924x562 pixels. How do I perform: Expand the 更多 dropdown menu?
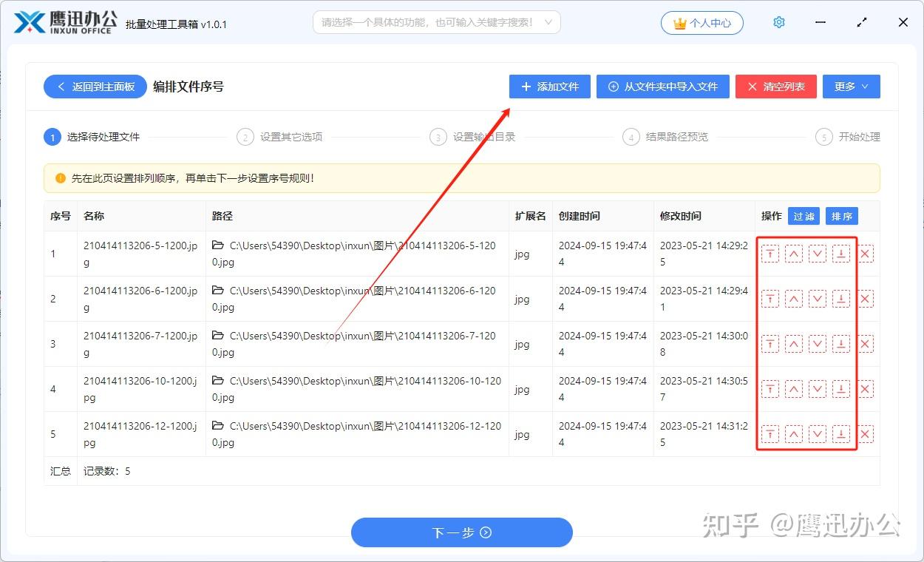point(851,87)
